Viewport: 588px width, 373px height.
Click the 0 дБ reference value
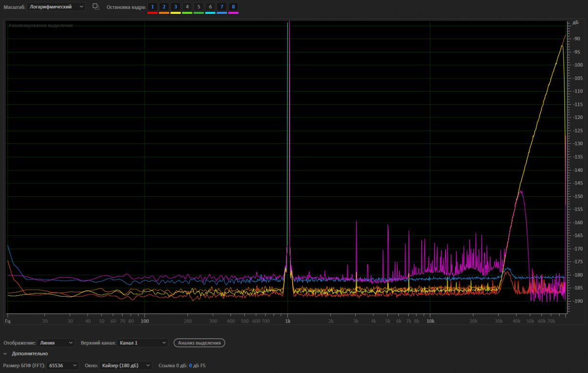[x=191, y=366]
